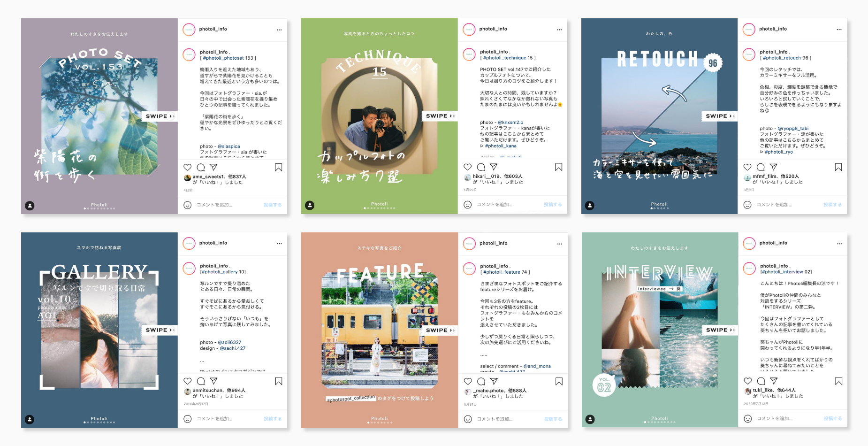Click SWIPE on the RETOUCH 96 image

(720, 115)
